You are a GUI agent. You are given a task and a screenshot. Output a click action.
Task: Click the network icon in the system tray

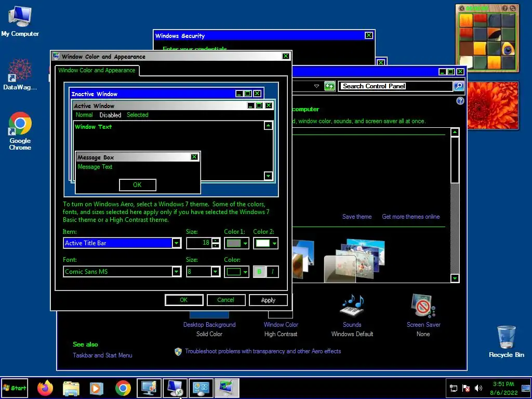pos(453,388)
